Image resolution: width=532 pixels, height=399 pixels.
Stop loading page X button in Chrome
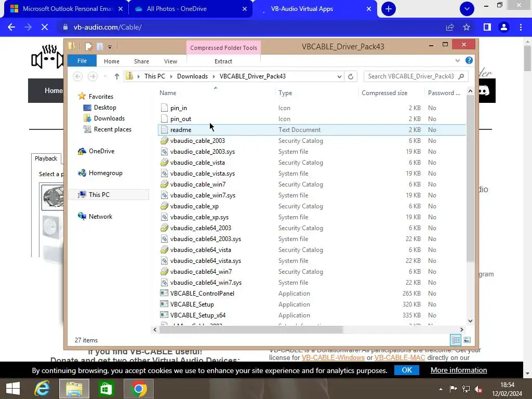coord(45,27)
